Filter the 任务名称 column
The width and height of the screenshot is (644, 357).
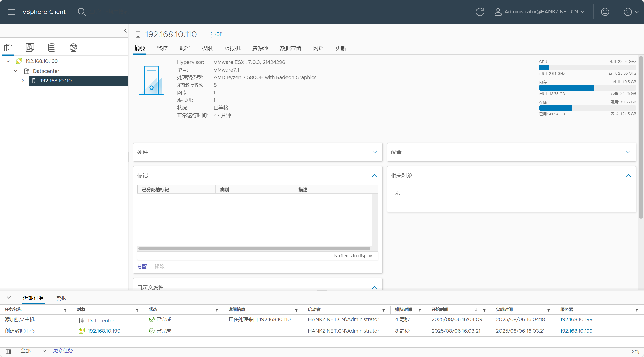(65, 310)
